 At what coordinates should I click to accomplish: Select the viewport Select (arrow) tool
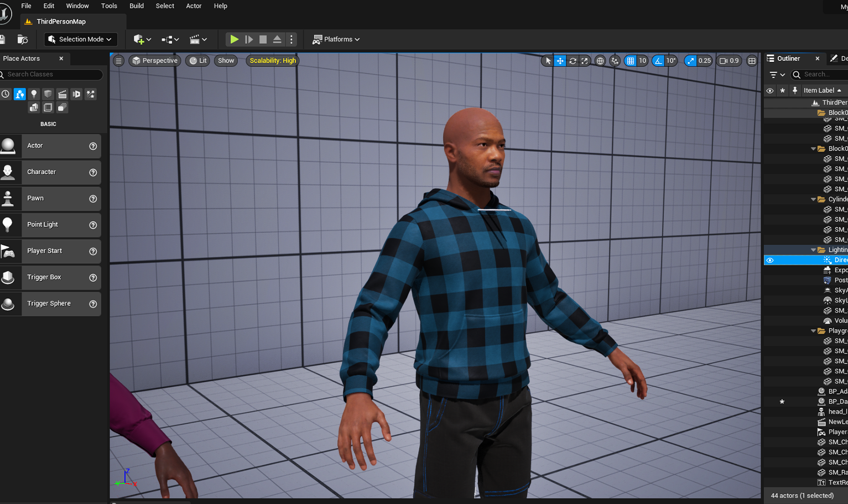pyautogui.click(x=547, y=61)
